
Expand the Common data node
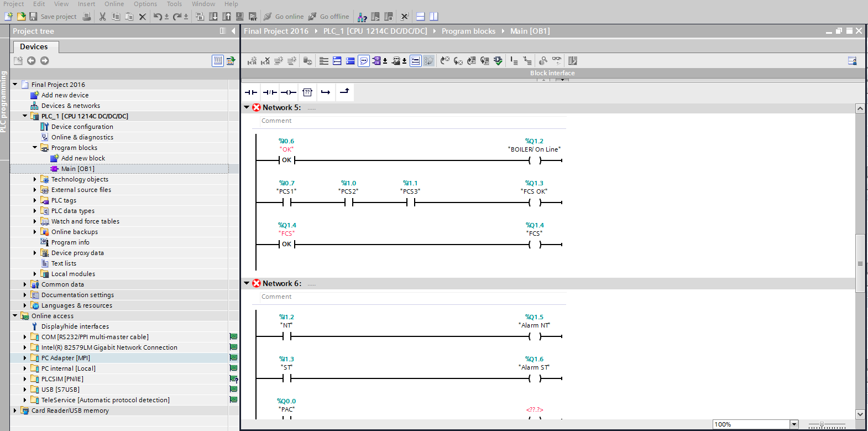[x=25, y=284]
